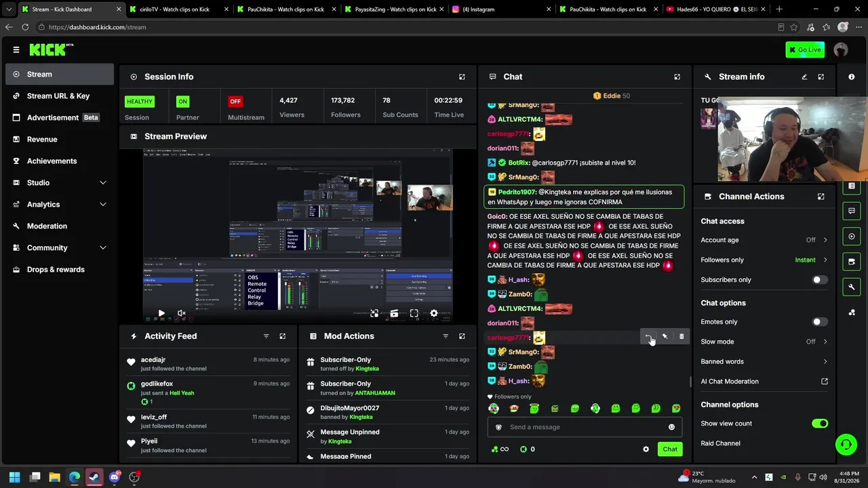Toggle Emotes only chat
Screen dimensions: 868x488
tap(820, 322)
